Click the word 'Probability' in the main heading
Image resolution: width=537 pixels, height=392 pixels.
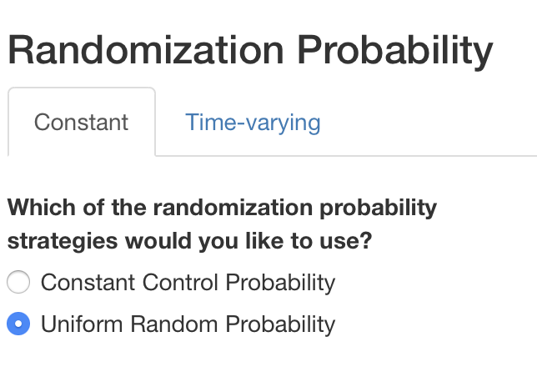(395, 52)
